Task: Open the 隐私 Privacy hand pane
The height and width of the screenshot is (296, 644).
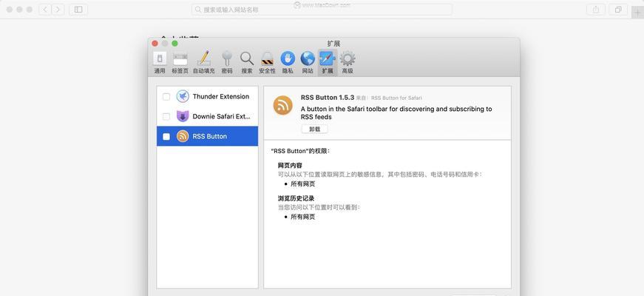Action: click(288, 63)
